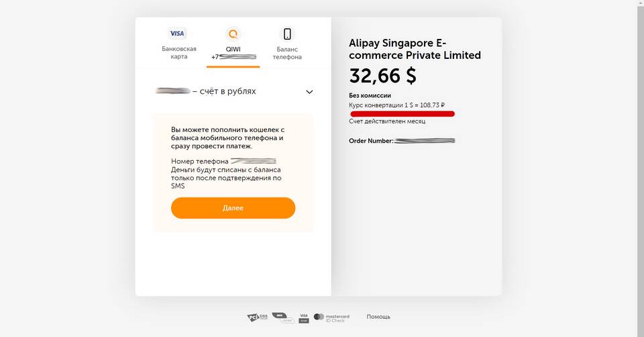644x337 pixels.
Task: Select the QIWI tab label text
Action: (x=233, y=49)
